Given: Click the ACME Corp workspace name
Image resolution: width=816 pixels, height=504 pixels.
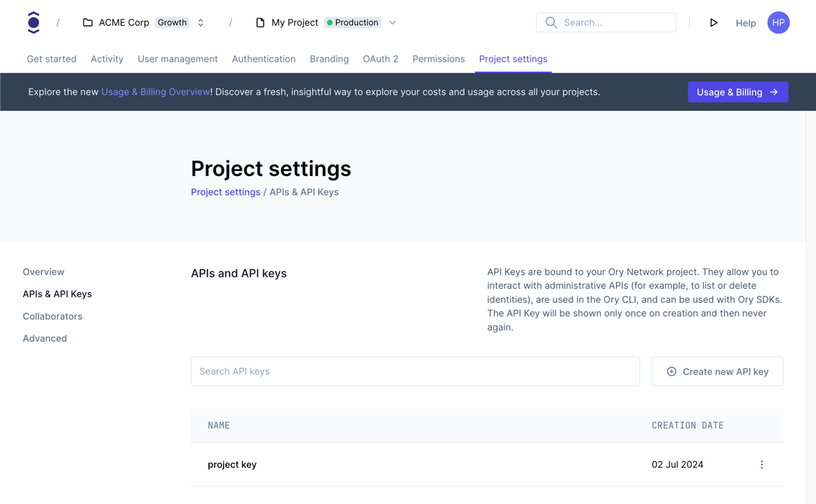Looking at the screenshot, I should (x=124, y=22).
